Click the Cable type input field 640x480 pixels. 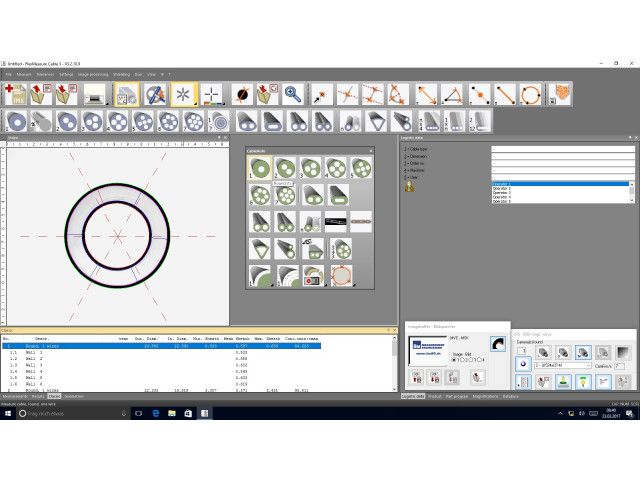tap(562, 149)
